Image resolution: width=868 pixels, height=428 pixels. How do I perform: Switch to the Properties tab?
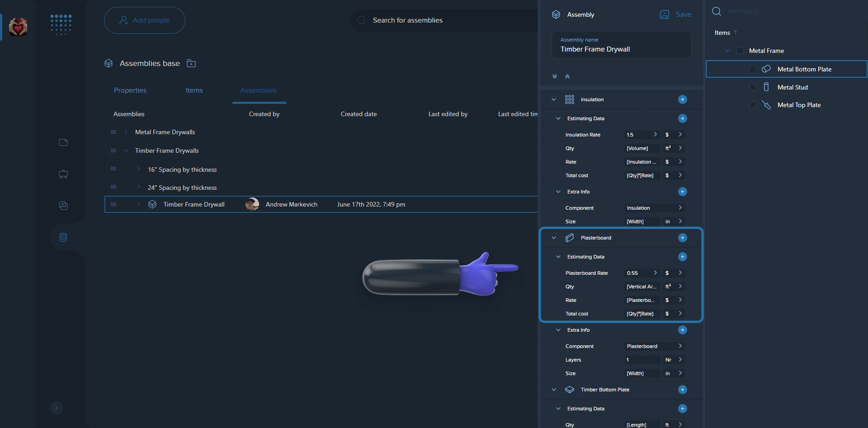point(130,90)
